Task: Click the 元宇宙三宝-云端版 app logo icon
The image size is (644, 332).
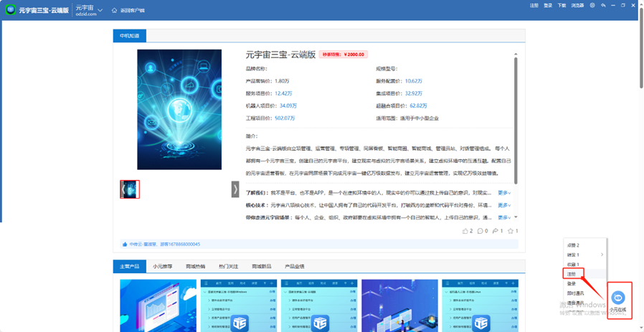Action: (x=11, y=10)
